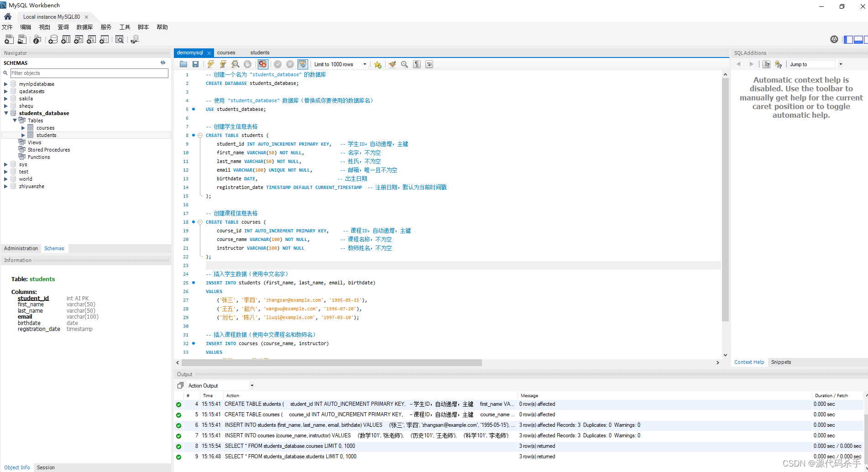Click the editor vertical scrollbar
Screen dimensions: 868x472
point(725,199)
